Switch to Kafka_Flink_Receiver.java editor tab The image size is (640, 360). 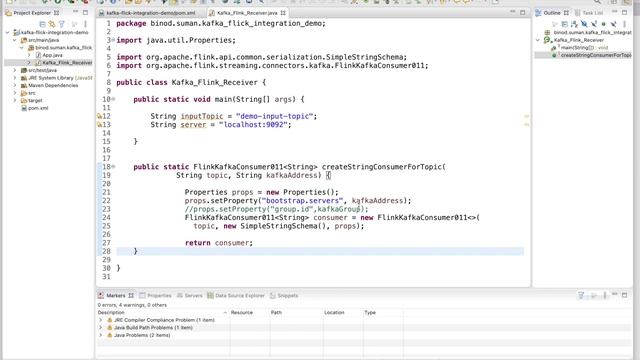(247, 13)
